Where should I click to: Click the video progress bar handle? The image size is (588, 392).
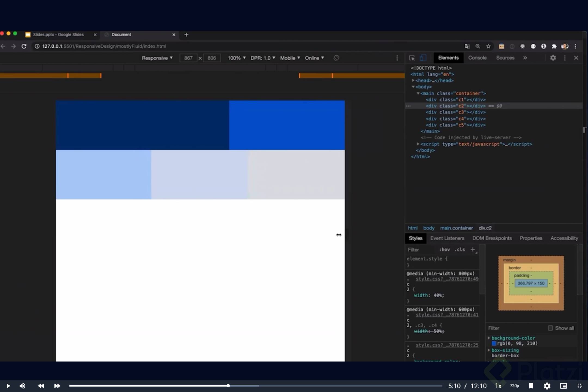[x=228, y=386]
